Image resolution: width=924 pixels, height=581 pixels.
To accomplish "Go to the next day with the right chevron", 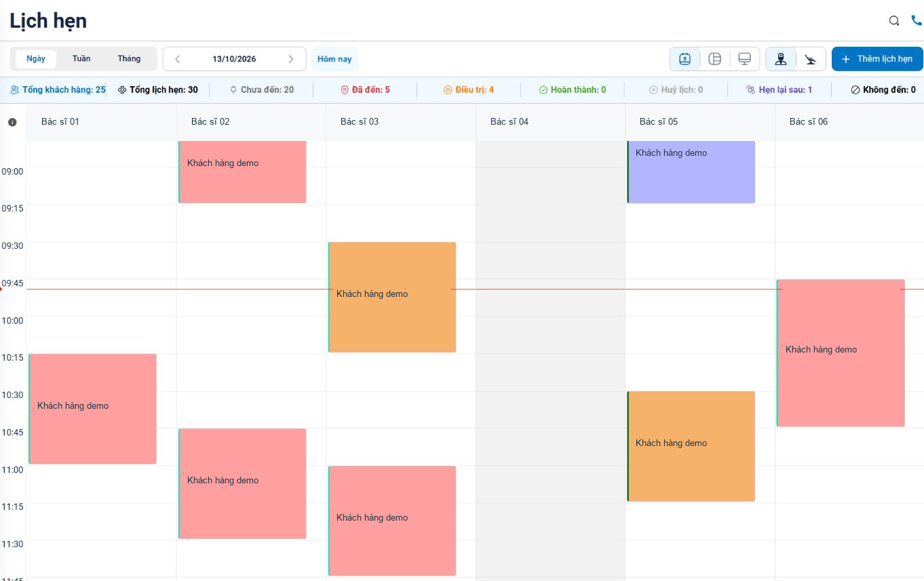I will [x=291, y=59].
